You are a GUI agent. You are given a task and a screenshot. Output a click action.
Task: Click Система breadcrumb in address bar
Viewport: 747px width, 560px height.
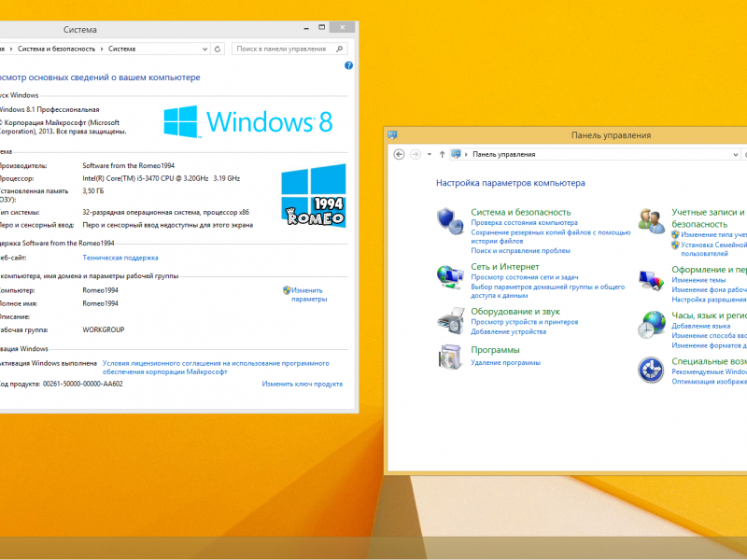pyautogui.click(x=122, y=49)
